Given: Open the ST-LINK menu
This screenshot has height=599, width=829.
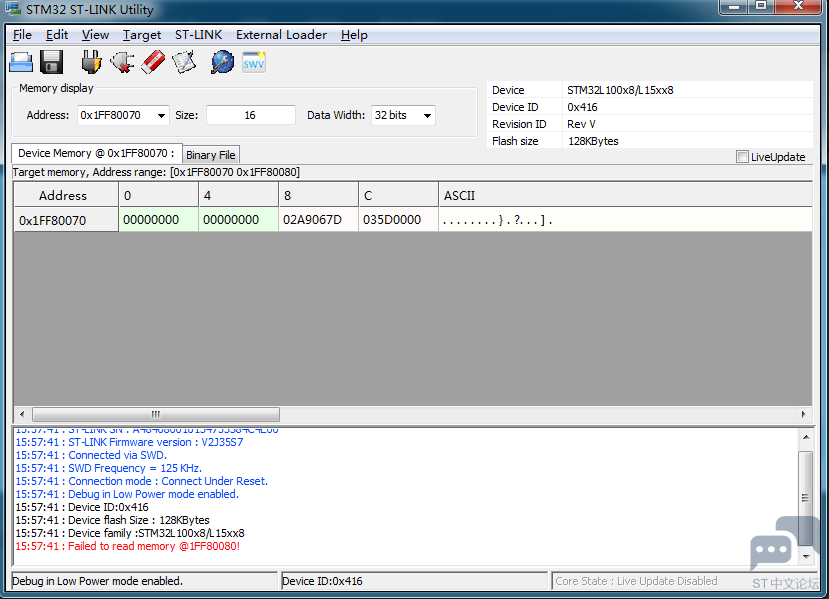Looking at the screenshot, I should 198,35.
